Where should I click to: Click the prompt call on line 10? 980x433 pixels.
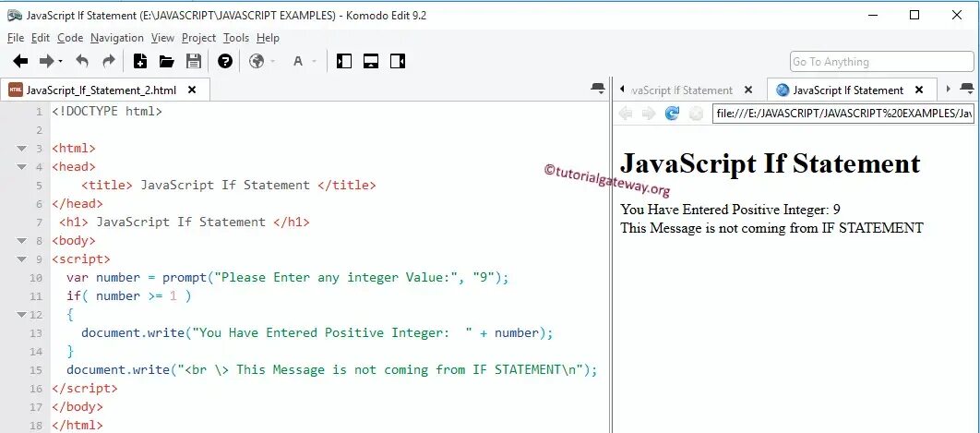tap(336, 277)
